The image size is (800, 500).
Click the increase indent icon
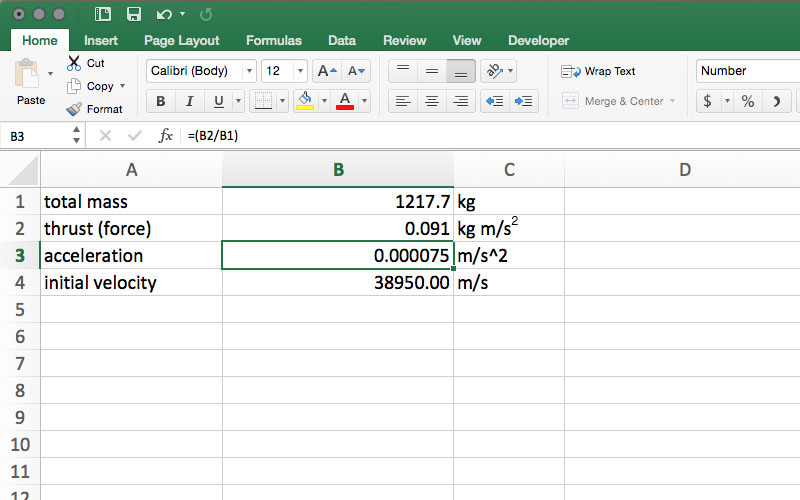(523, 101)
